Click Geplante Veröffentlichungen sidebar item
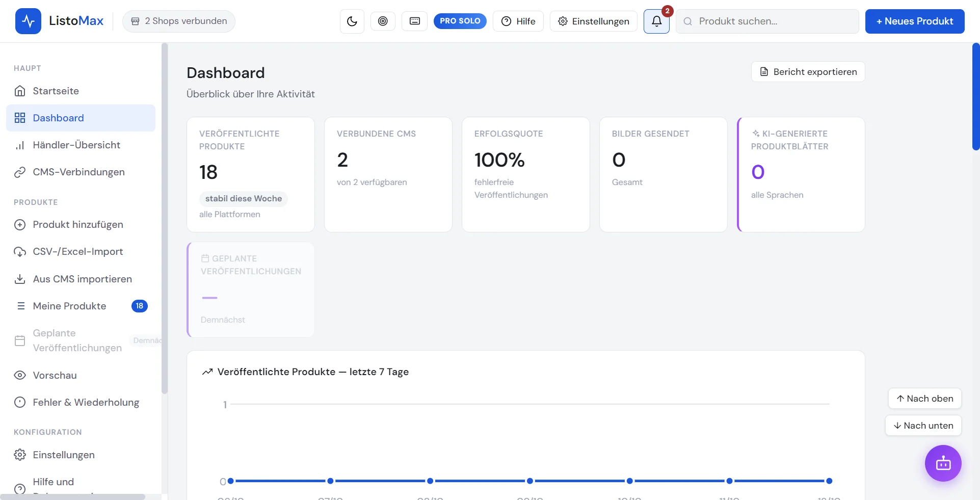Viewport: 980px width, 500px height. pos(81,340)
